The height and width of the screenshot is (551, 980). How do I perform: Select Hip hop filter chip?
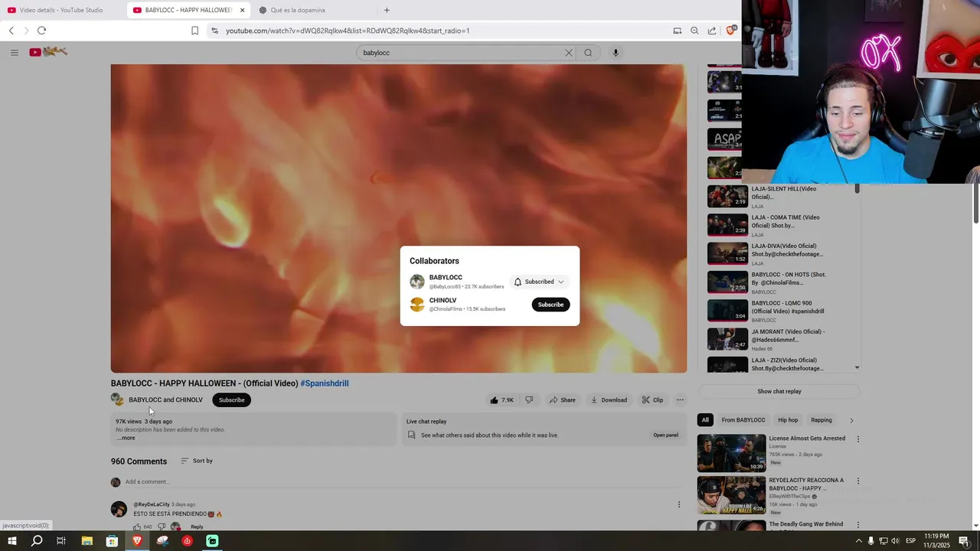(788, 420)
